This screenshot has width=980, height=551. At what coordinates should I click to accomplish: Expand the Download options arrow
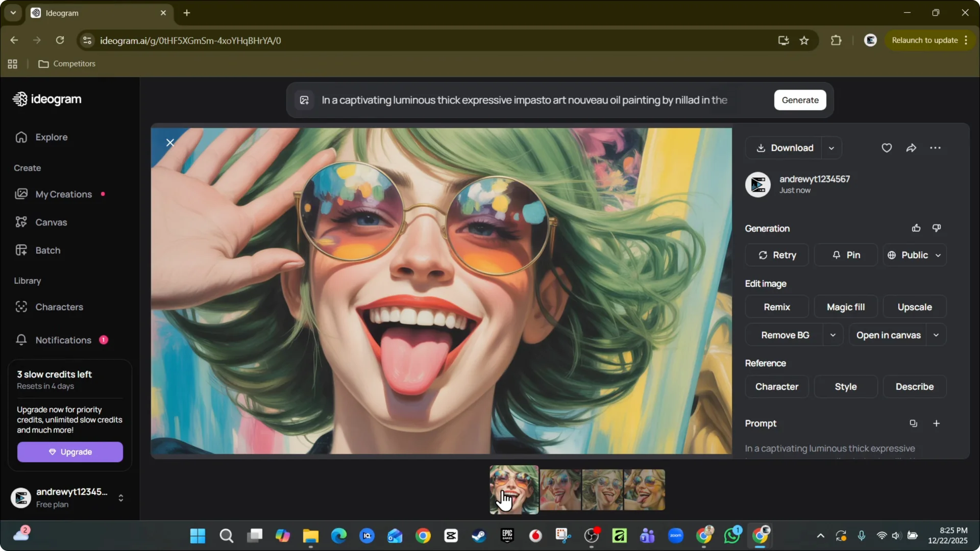point(831,148)
